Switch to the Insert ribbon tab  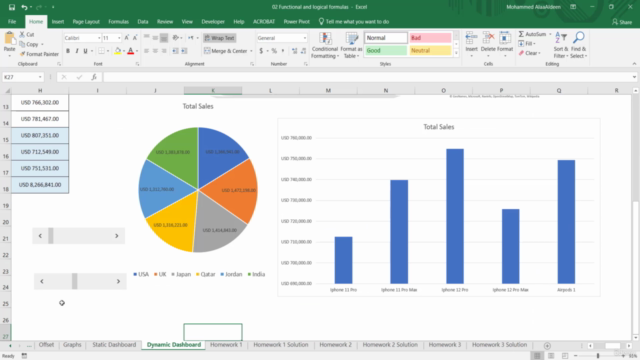click(58, 22)
